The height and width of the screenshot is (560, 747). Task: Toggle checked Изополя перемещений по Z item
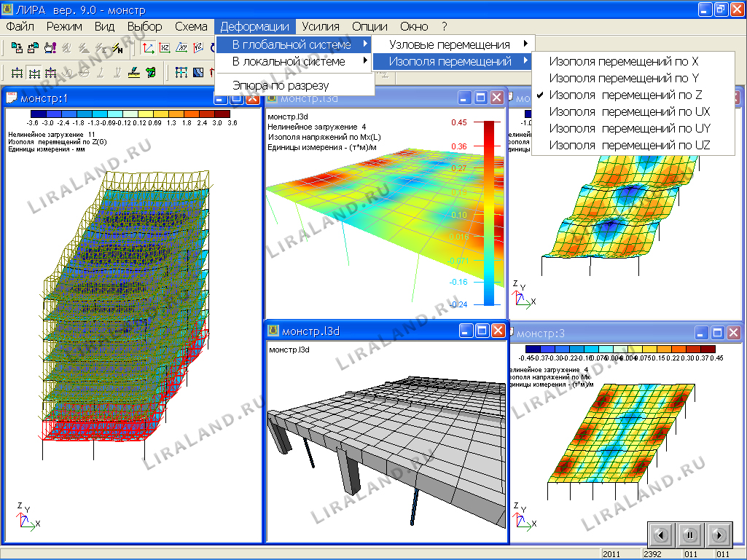point(625,95)
